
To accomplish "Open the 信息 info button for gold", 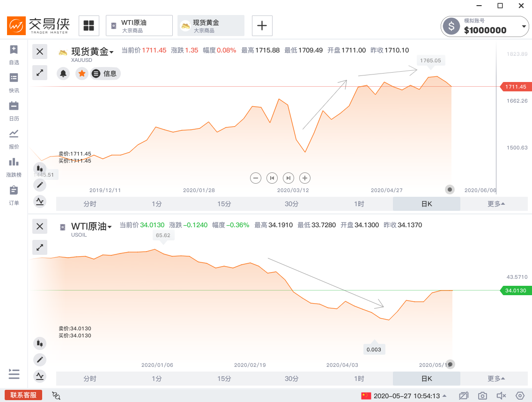I will pyautogui.click(x=105, y=74).
